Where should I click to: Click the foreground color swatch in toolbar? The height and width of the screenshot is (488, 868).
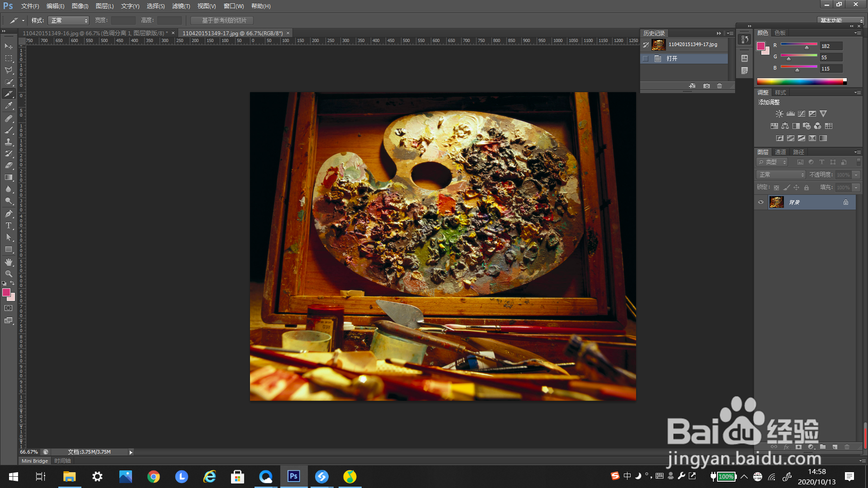pos(6,293)
